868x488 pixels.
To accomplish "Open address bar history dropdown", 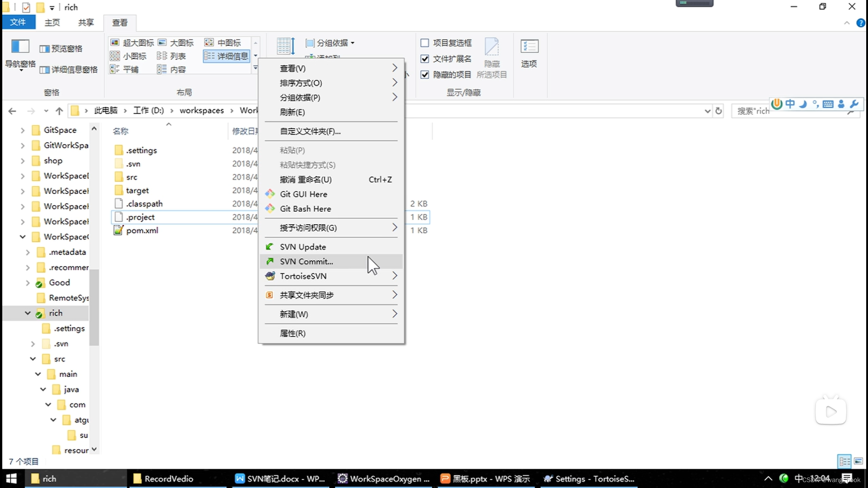I will [x=708, y=111].
